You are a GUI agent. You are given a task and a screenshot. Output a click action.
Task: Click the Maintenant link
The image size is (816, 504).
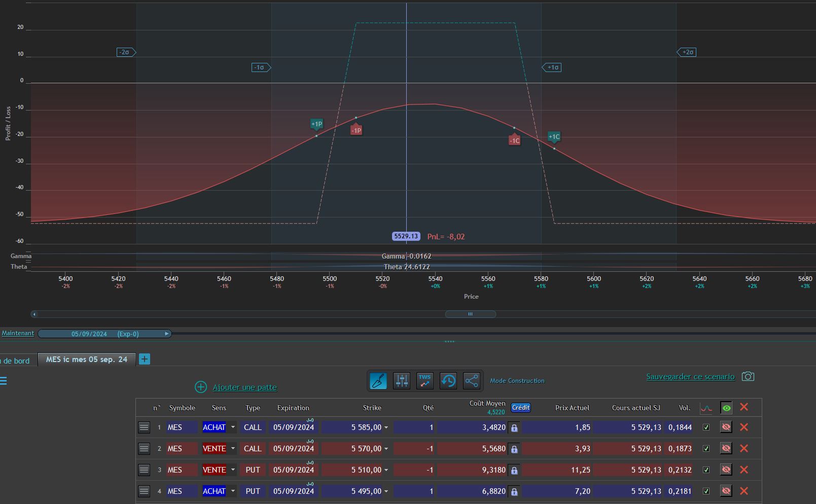(18, 333)
